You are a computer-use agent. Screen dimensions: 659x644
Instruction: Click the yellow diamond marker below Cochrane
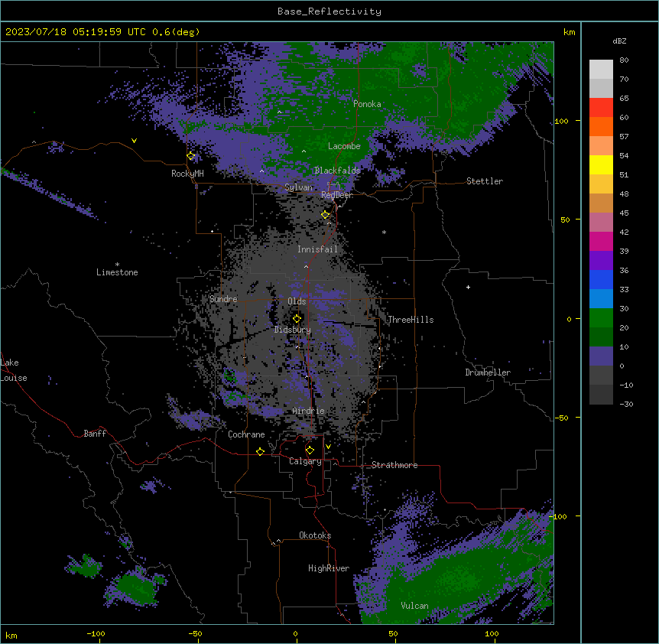(260, 451)
